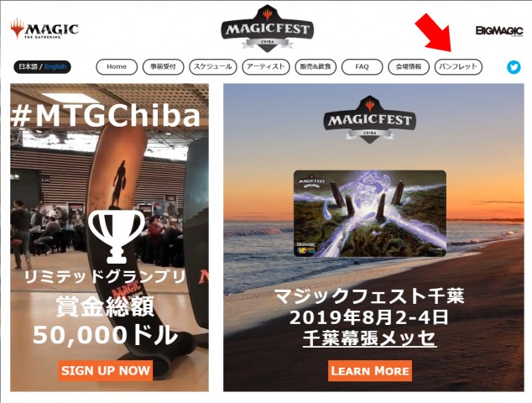Open the 事前受付 menu item
The height and width of the screenshot is (403, 532).
tap(163, 67)
